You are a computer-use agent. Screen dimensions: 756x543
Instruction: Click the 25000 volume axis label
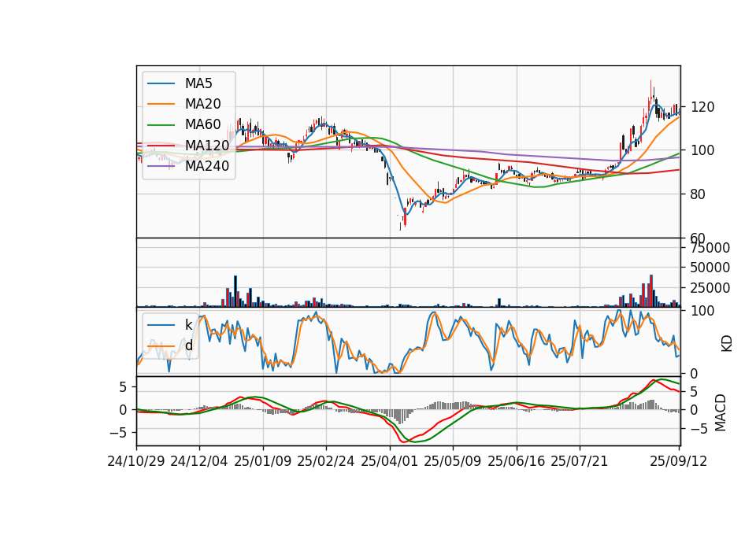coord(710,288)
